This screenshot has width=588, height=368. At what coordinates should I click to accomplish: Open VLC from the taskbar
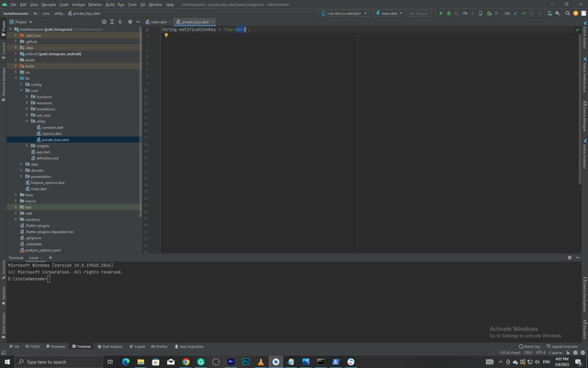(261, 362)
